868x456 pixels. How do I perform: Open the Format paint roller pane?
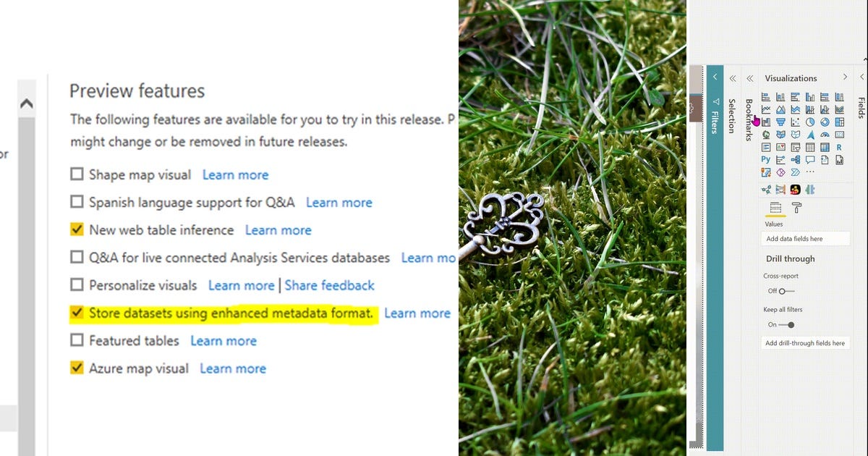[x=796, y=208]
